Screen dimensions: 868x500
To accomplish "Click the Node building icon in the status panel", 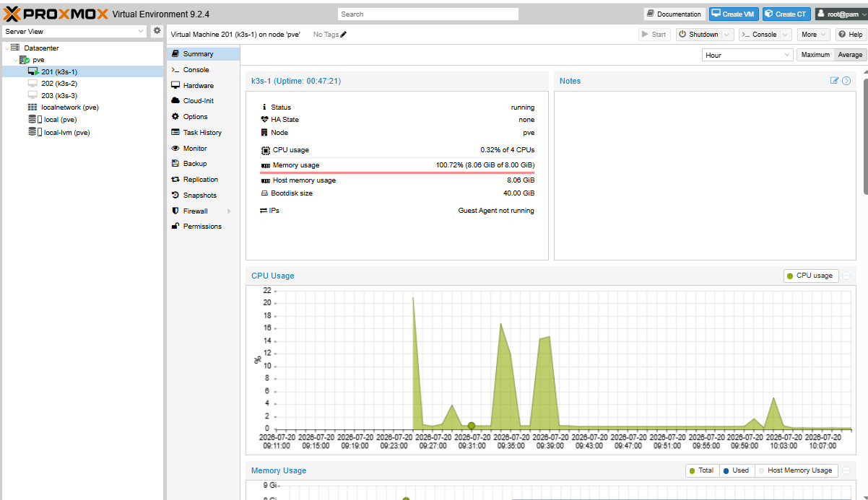I will pos(264,133).
